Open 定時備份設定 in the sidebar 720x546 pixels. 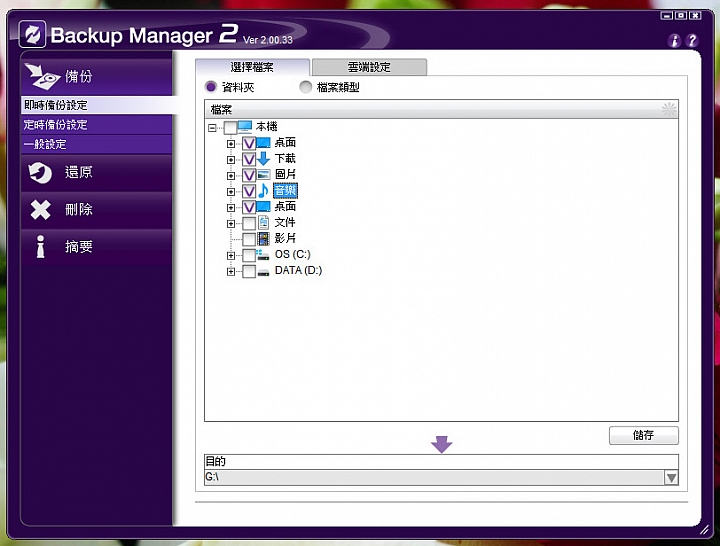click(97, 124)
